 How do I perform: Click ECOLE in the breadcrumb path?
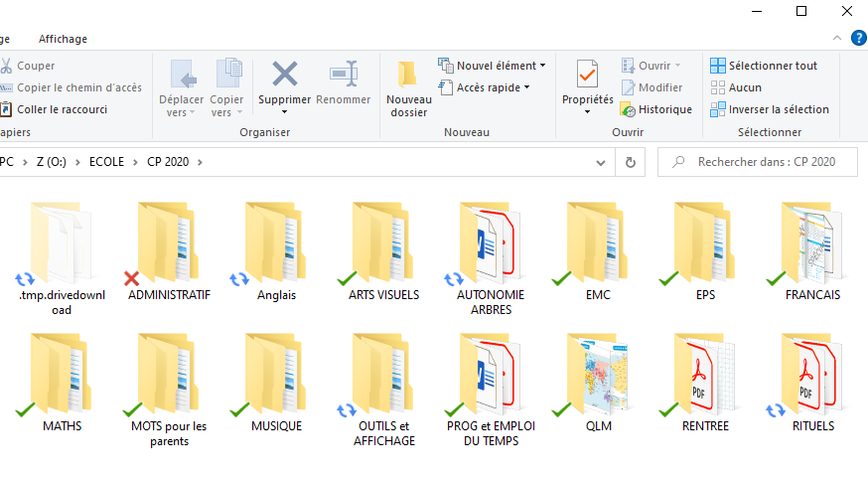(x=106, y=161)
